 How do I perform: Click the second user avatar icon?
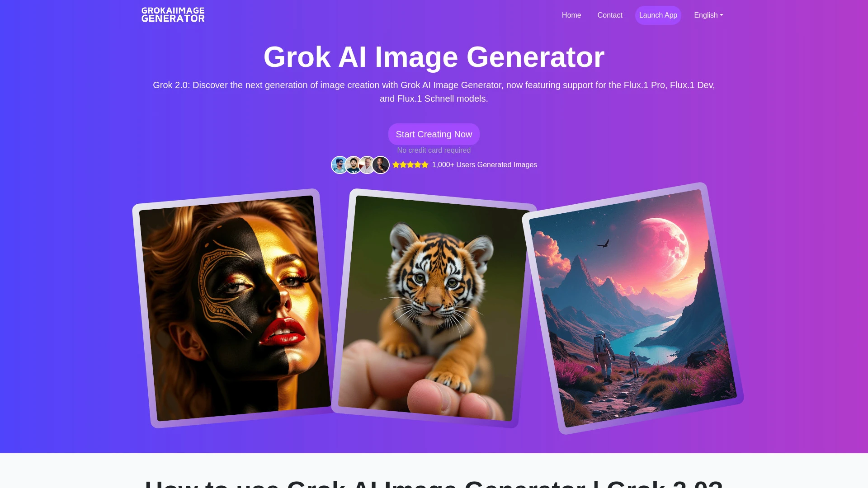click(x=353, y=165)
